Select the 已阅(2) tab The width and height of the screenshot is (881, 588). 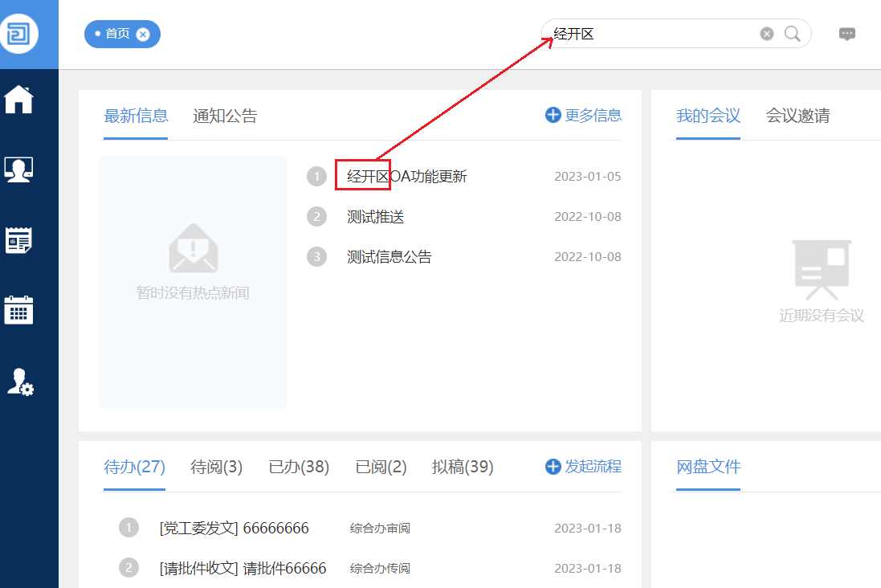click(381, 467)
